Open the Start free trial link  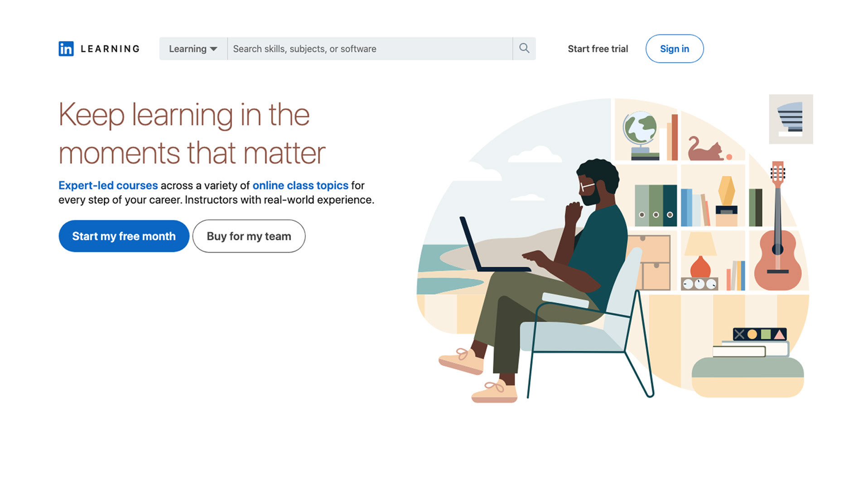598,48
